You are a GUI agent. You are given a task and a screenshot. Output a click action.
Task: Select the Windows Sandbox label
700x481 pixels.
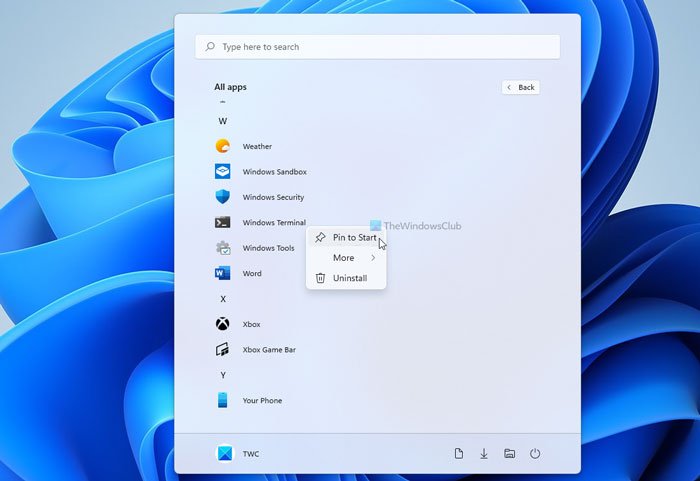275,171
